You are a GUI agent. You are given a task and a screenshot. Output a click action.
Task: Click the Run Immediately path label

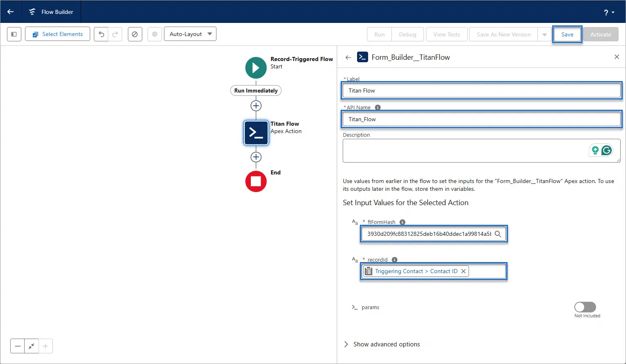point(256,90)
